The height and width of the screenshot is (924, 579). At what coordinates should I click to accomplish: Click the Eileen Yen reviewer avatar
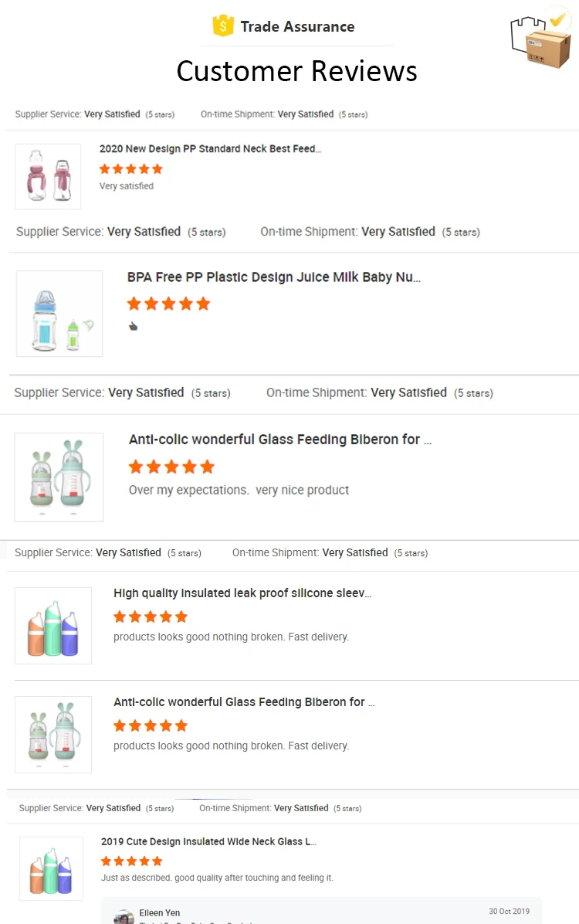click(x=124, y=917)
